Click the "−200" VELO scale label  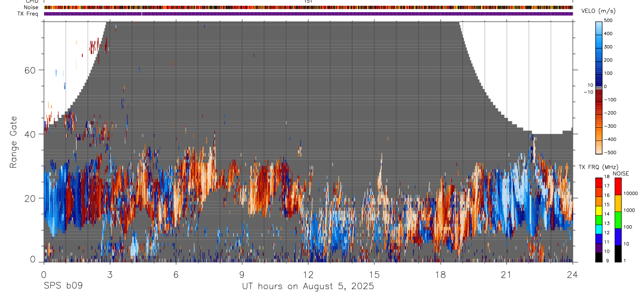tap(610, 113)
